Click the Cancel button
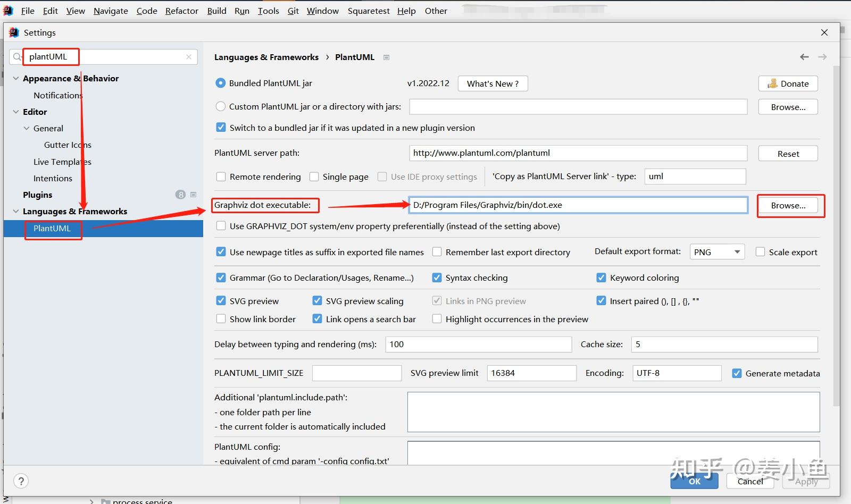851x504 pixels. tap(750, 481)
